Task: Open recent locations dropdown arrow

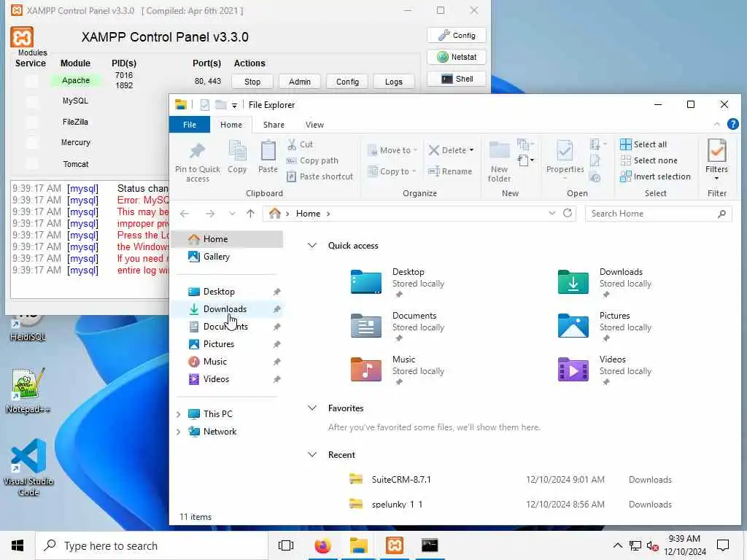Action: point(232,214)
